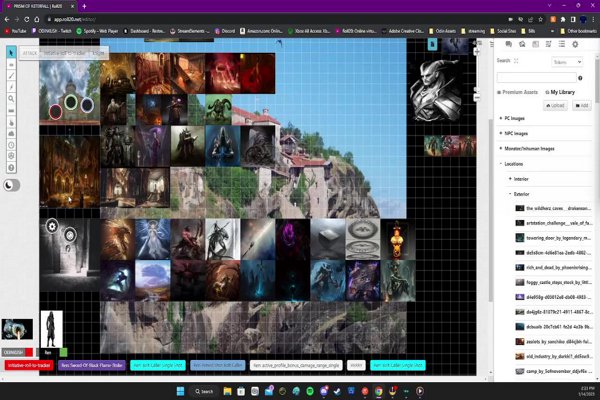
Task: Click ODINKUSH's red player color square
Action: pyautogui.click(x=29, y=352)
